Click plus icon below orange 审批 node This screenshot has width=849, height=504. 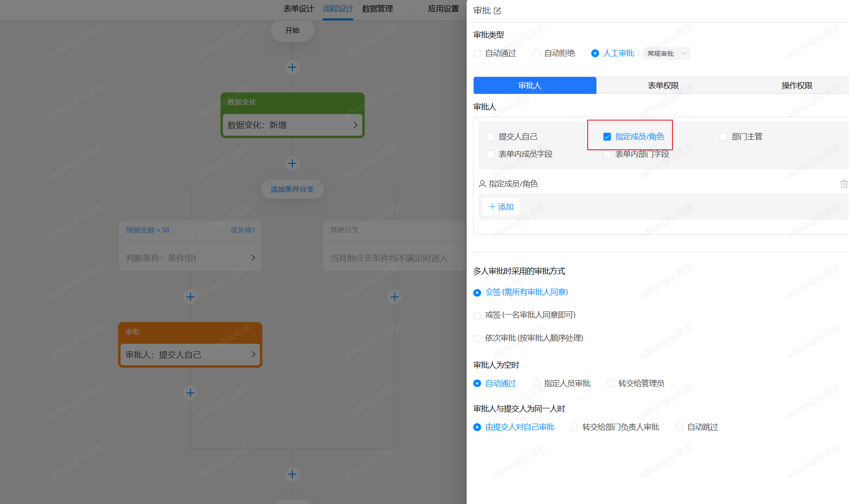190,393
